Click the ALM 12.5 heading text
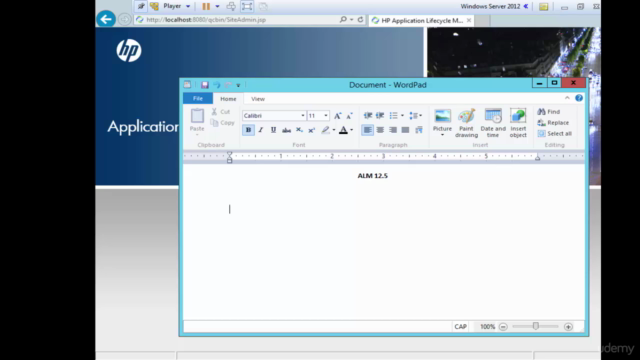640x360 pixels. (x=373, y=176)
